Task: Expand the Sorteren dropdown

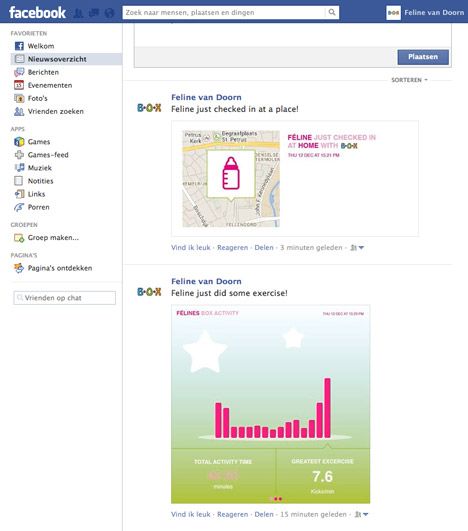Action: click(x=409, y=80)
